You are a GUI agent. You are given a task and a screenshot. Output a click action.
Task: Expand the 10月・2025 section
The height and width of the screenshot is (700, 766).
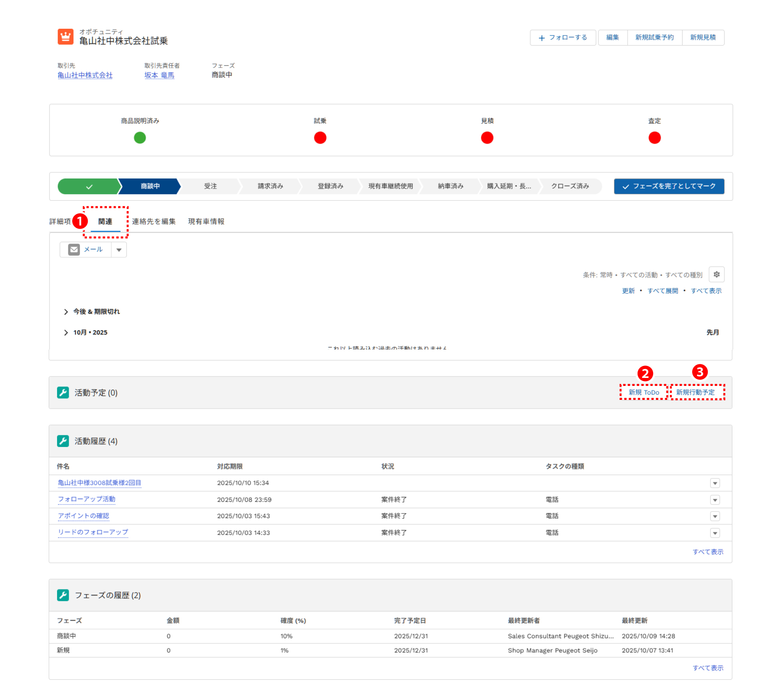coord(66,332)
